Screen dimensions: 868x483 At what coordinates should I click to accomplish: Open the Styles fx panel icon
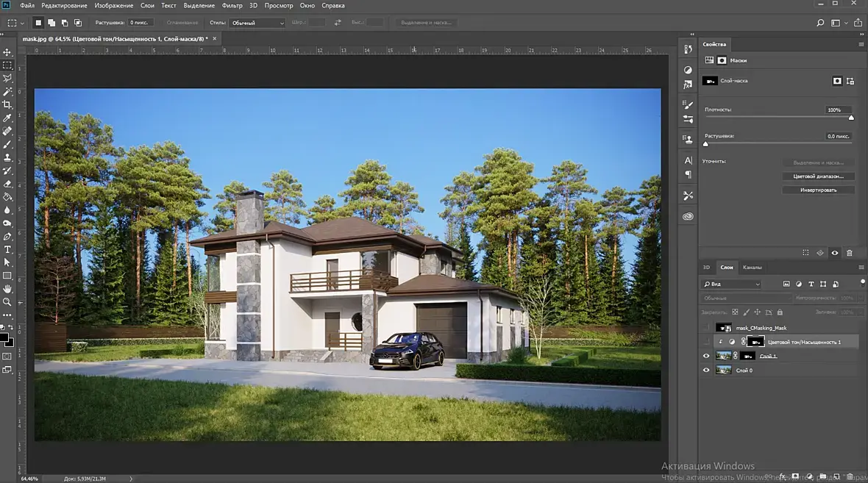pos(688,85)
